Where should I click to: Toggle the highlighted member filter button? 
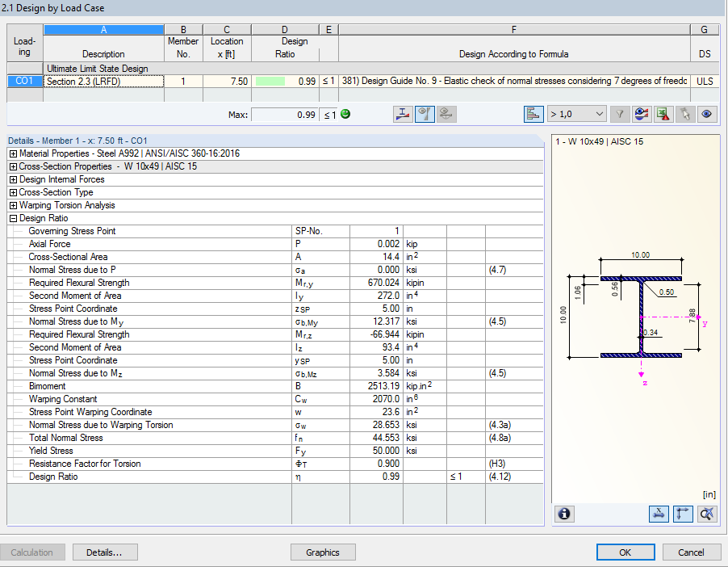(425, 115)
